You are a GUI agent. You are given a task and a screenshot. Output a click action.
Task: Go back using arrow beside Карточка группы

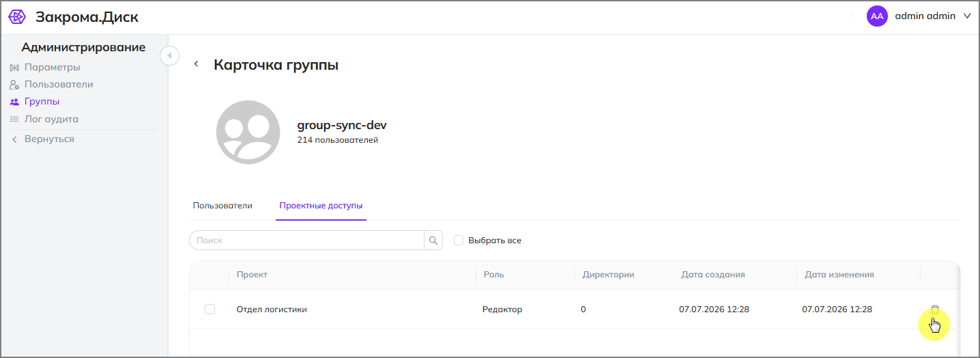[x=197, y=64]
